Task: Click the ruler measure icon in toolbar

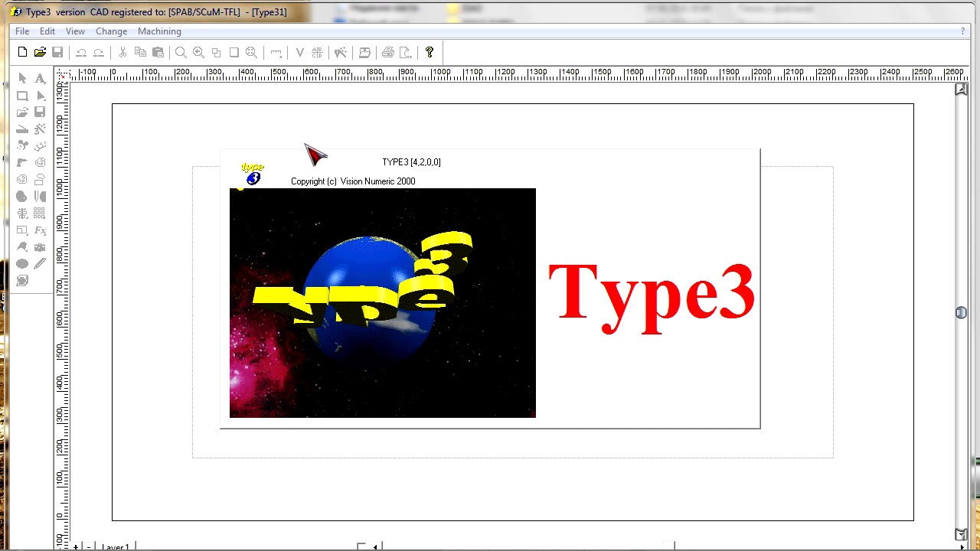Action: pyautogui.click(x=276, y=53)
